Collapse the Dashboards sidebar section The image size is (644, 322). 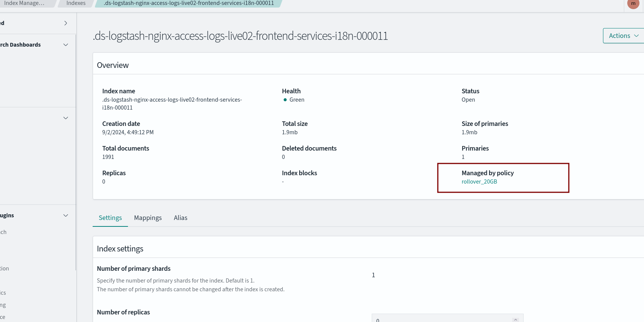coord(66,45)
